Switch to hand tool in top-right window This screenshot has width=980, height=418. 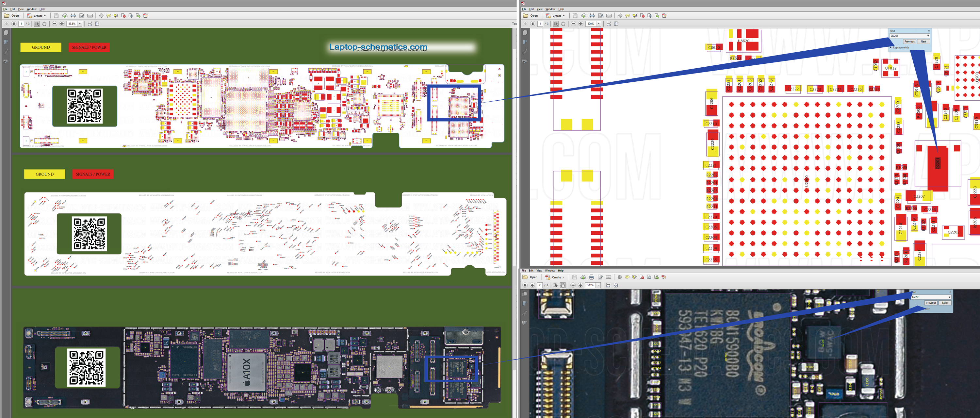click(x=563, y=24)
